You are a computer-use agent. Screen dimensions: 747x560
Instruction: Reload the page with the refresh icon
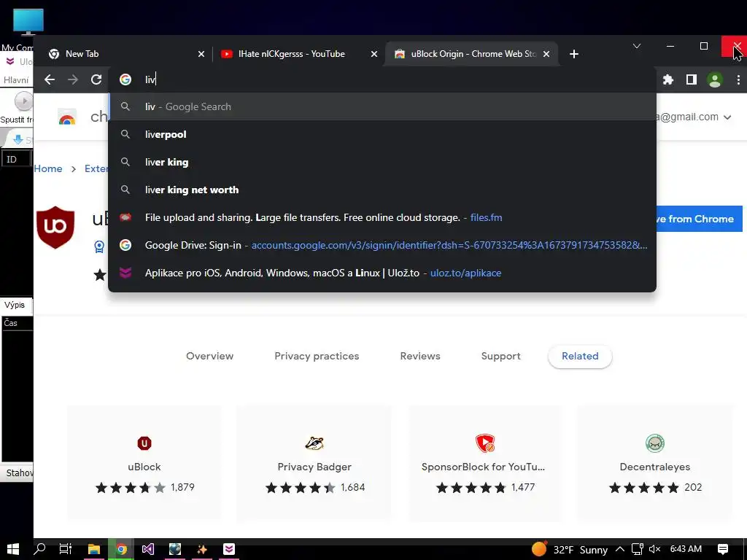[x=96, y=79]
